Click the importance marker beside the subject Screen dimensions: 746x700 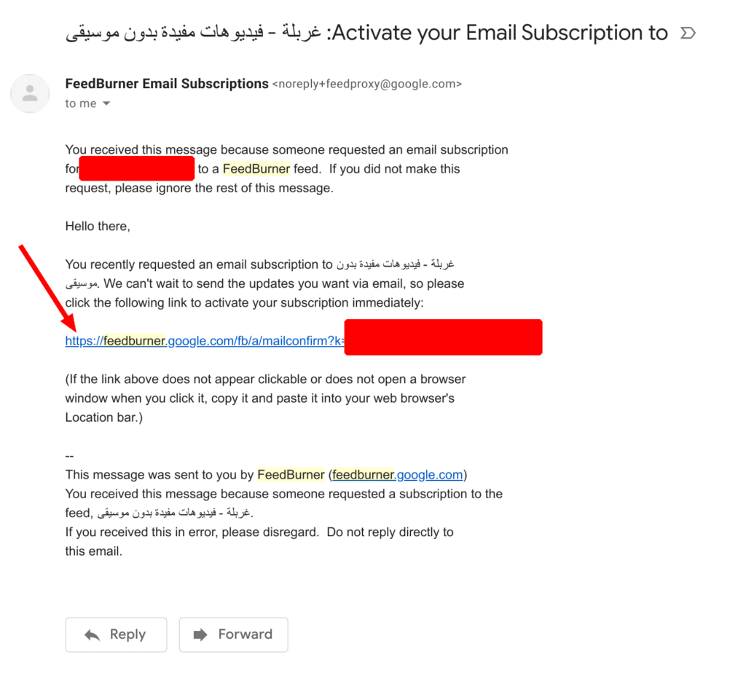(687, 34)
